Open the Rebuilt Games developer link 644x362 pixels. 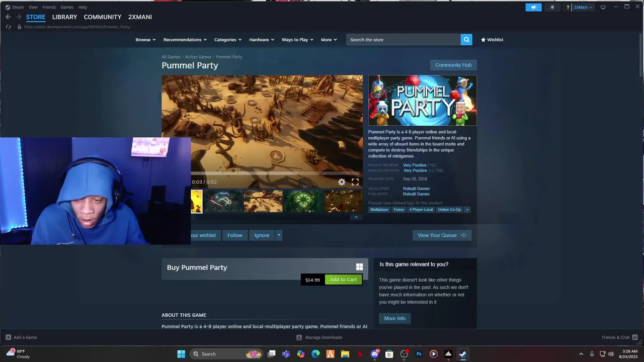pyautogui.click(x=416, y=189)
